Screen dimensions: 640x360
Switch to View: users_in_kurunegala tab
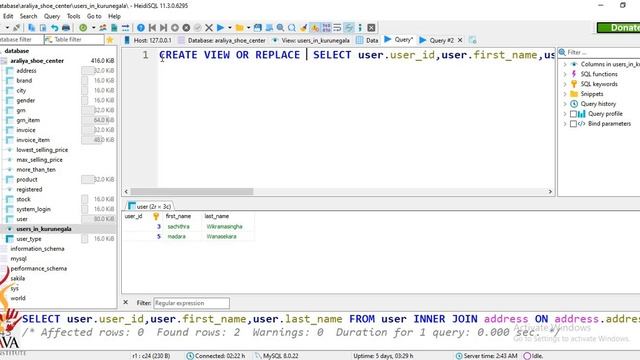pos(311,40)
